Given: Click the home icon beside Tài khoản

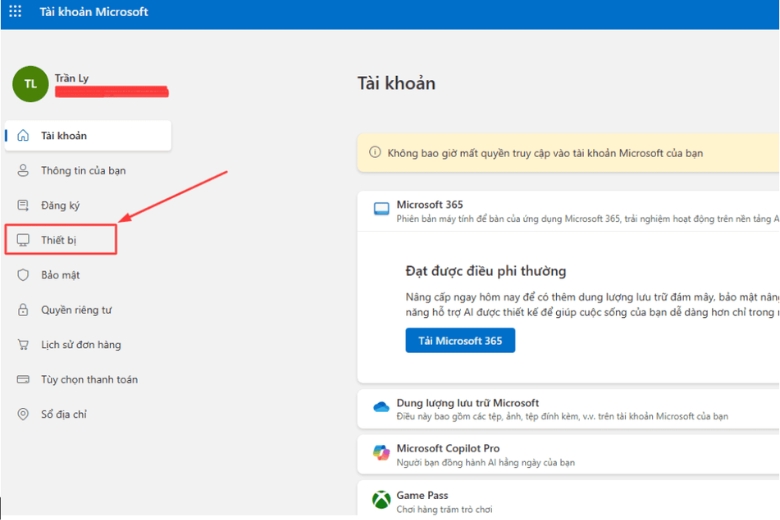Looking at the screenshot, I should point(23,135).
